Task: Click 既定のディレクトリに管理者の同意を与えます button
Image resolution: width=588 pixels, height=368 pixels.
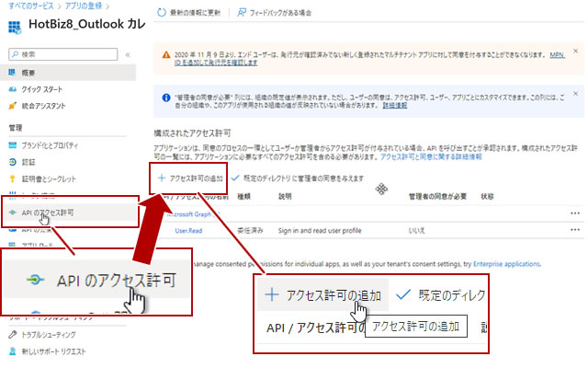Action: (298, 178)
